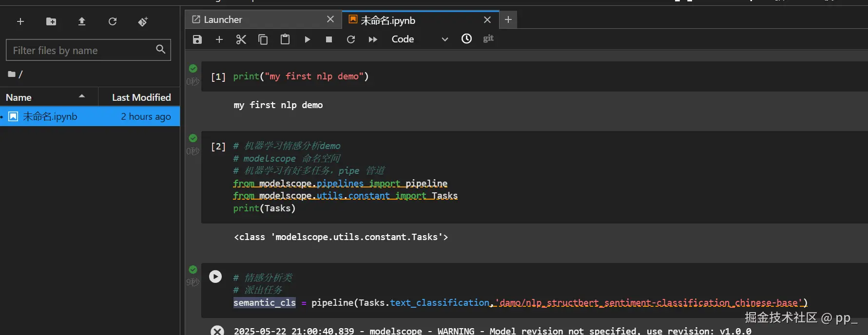Sort files by Name column
This screenshot has height=335, width=868.
click(49, 97)
